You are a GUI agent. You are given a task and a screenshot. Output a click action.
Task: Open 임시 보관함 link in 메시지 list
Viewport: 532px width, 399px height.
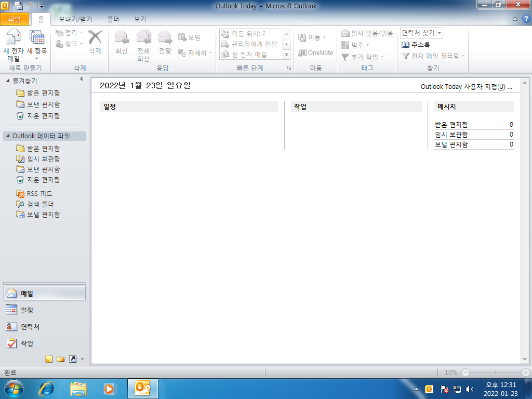[451, 135]
